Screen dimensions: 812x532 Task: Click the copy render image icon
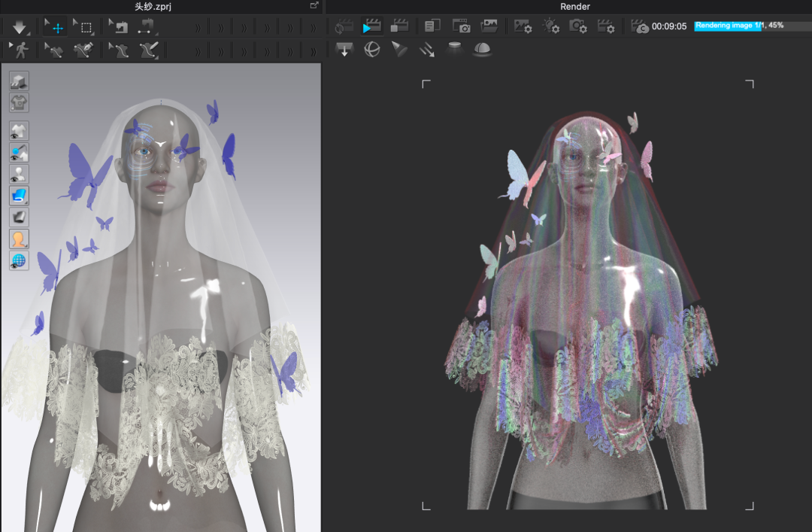coord(432,26)
